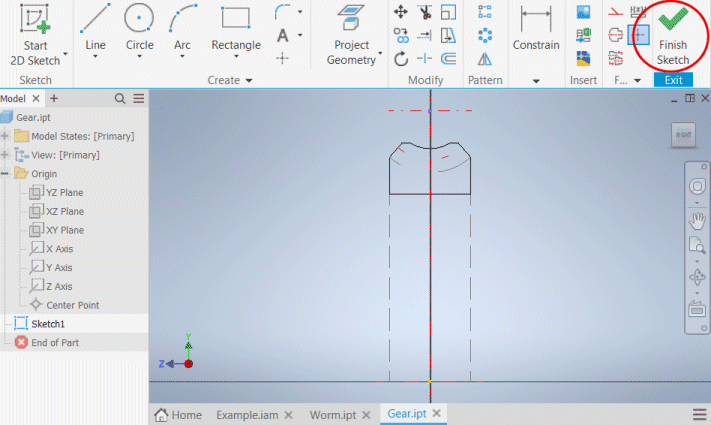The height and width of the screenshot is (425, 711).
Task: Open the Line tool dropdown arrow
Action: pos(95,57)
